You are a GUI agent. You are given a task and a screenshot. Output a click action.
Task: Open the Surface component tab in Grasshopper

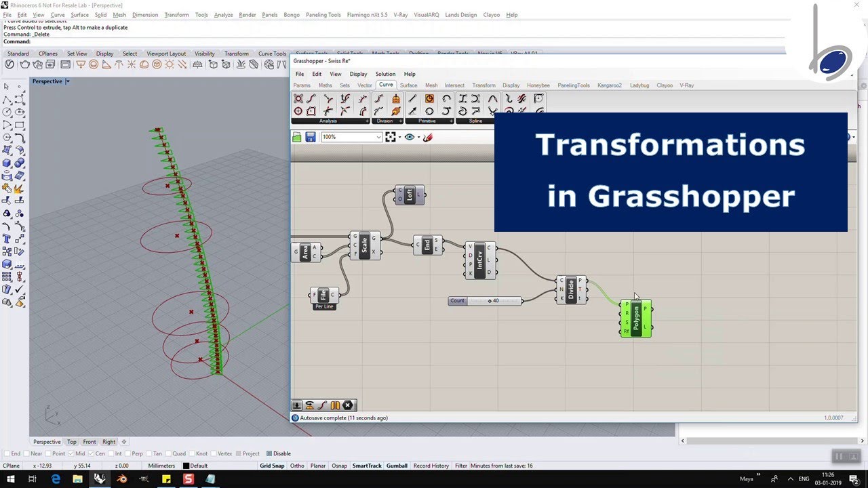coord(408,85)
